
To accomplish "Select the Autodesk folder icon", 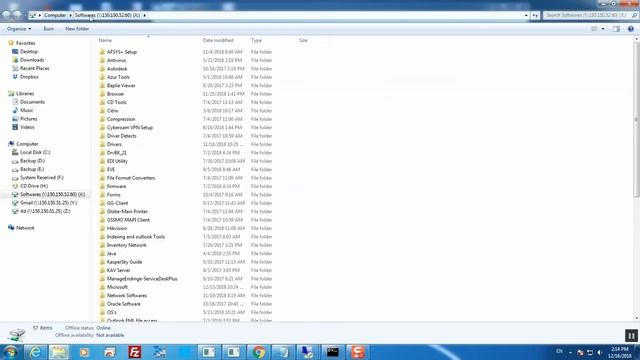I will tap(102, 69).
